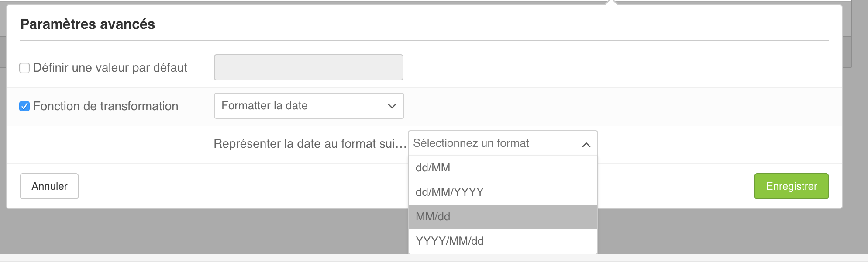The image size is (868, 264).
Task: Tick the "Définir une valeur par défaut" checkbox
Action: [24, 68]
